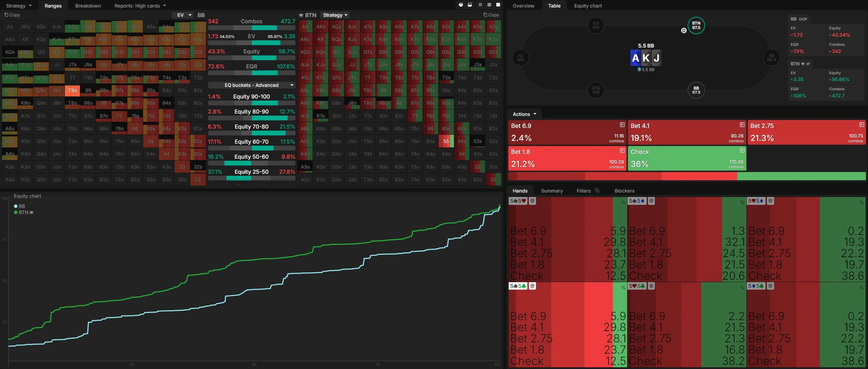The image size is (868, 369).
Task: Click the BB seat on table
Action: pos(696,90)
